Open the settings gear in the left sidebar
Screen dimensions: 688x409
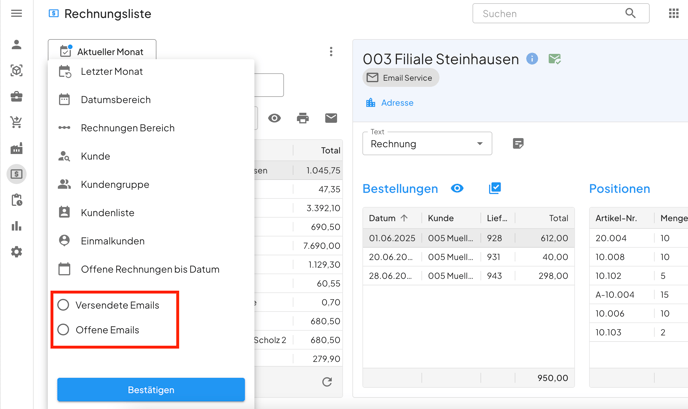click(x=16, y=252)
